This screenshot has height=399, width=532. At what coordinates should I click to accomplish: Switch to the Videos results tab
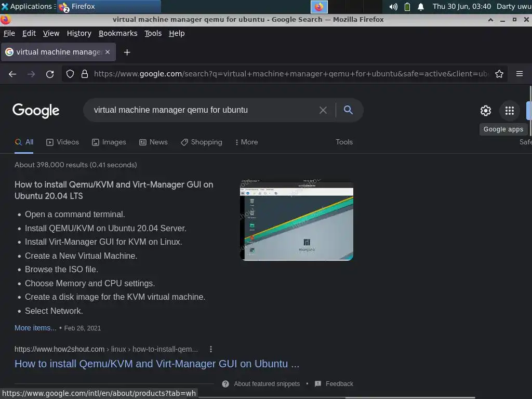(62, 142)
